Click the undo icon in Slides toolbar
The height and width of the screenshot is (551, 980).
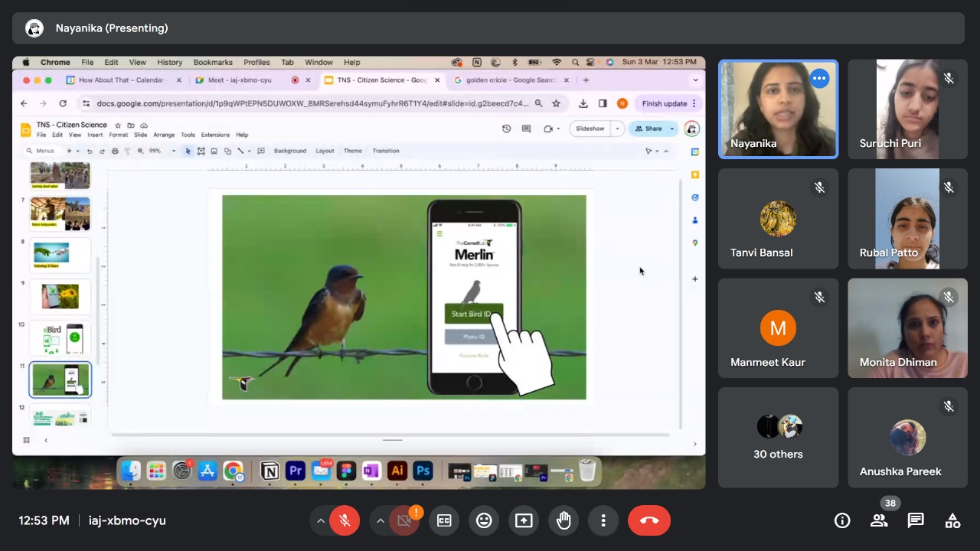pos(90,151)
